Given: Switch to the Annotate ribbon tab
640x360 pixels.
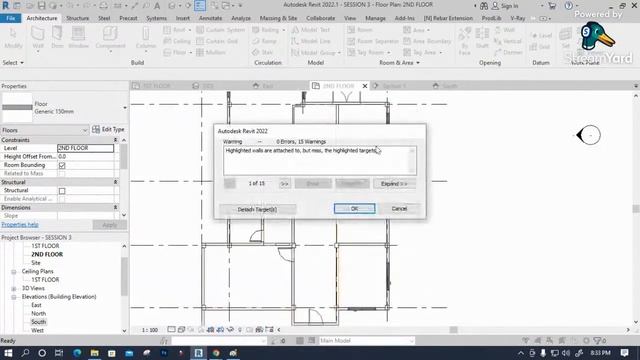Looking at the screenshot, I should coord(211,18).
